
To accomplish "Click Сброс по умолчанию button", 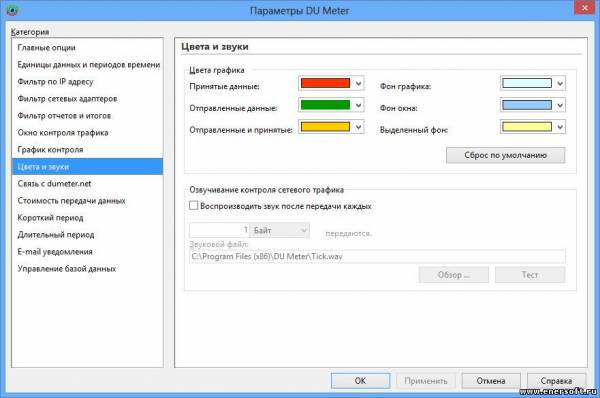I will tap(505, 155).
